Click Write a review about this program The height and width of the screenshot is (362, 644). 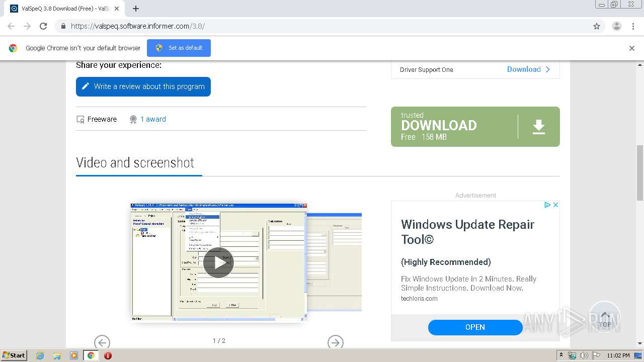[143, 86]
